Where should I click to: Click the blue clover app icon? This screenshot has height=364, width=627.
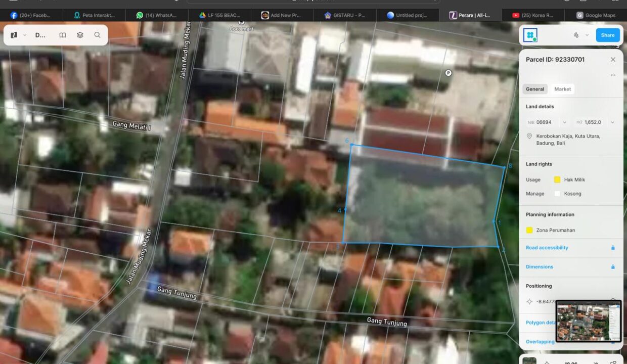(530, 35)
